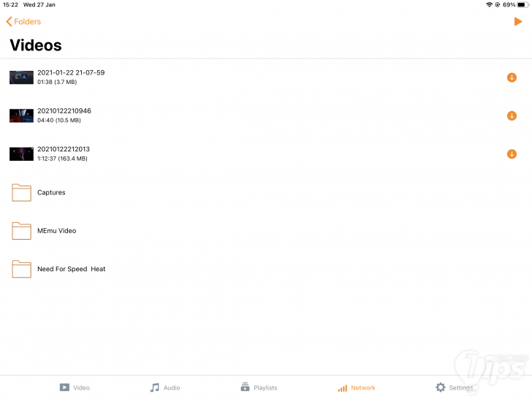Screen dimensions: 532x399
Task: Open the Settings gear tab
Action: pyautogui.click(x=454, y=387)
